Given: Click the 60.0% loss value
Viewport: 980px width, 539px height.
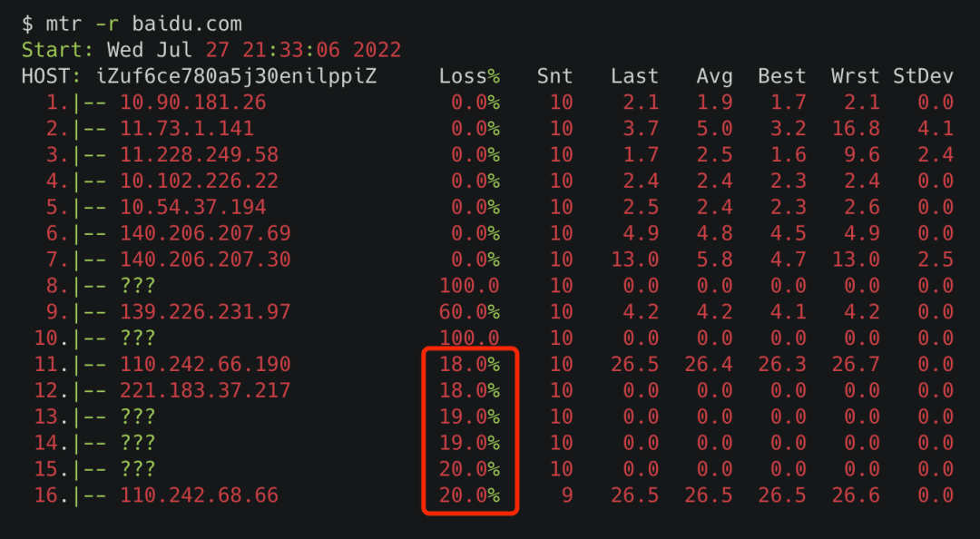Looking at the screenshot, I should click(469, 312).
